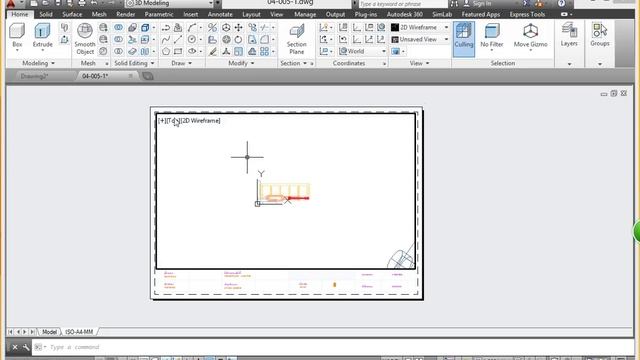Open the Express Tools ribbon tab

[527, 14]
